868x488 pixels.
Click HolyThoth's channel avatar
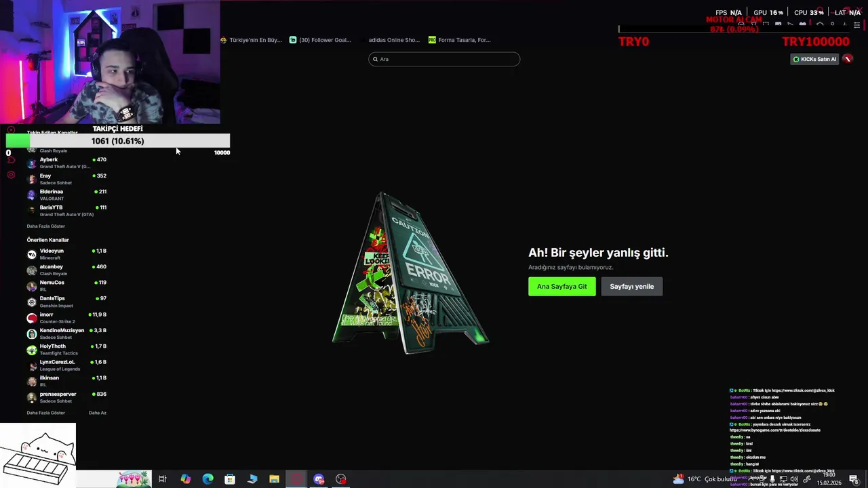tap(31, 350)
